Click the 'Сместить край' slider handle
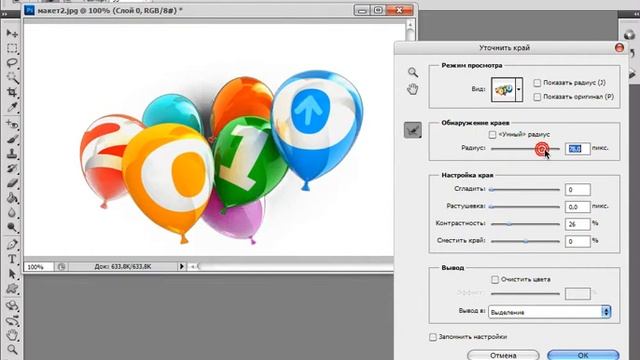The image size is (640, 360). [x=526, y=241]
